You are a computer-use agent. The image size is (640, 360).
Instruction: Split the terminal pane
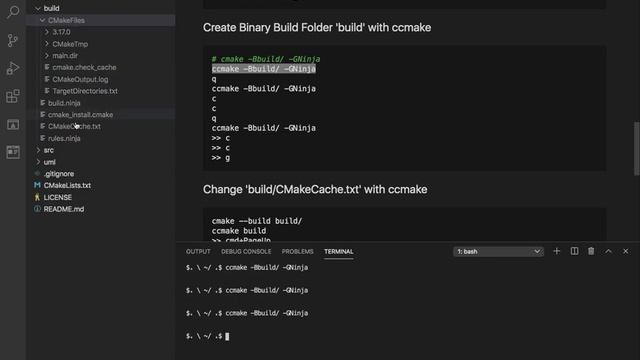(574, 251)
